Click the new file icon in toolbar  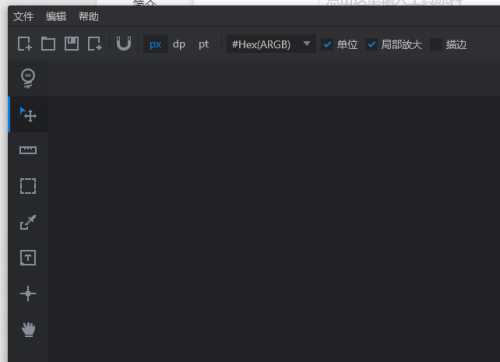pos(25,44)
